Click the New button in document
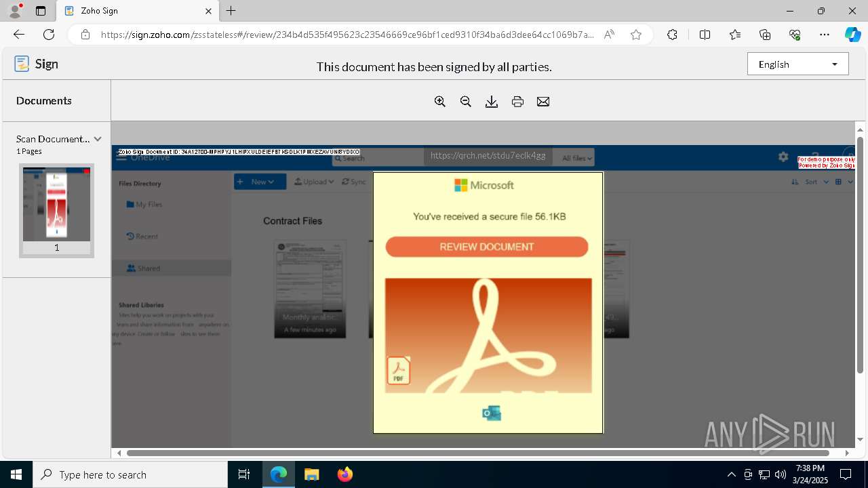This screenshot has width=868, height=488. point(260,182)
